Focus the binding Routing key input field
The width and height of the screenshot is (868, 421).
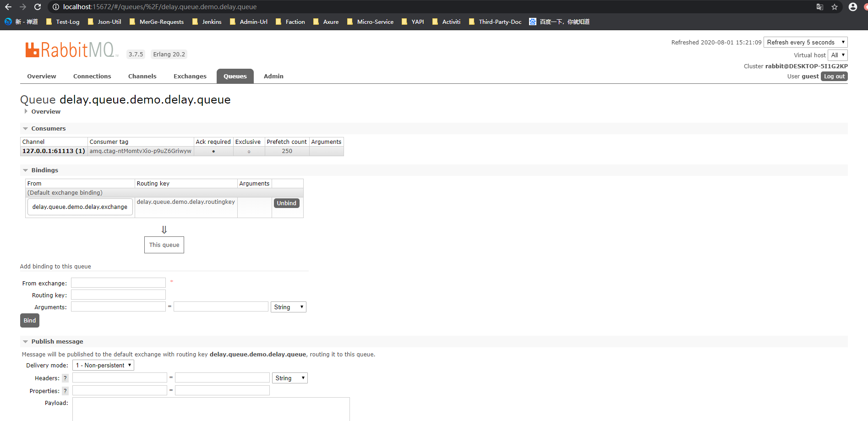click(118, 295)
